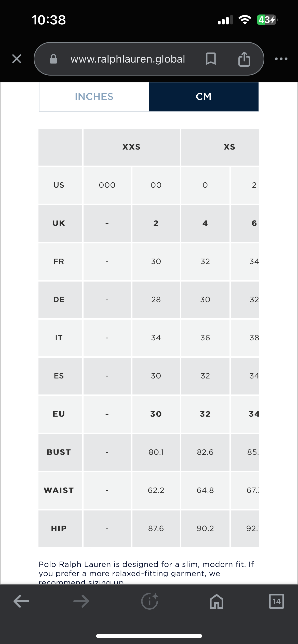The width and height of the screenshot is (298, 644).
Task: Select the CM measurement tab
Action: (x=204, y=97)
